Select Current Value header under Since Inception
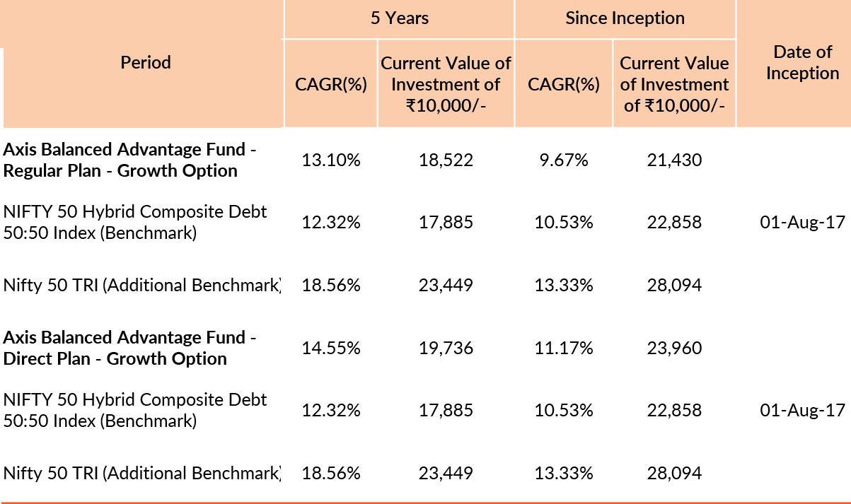The image size is (851, 504). coord(674,84)
